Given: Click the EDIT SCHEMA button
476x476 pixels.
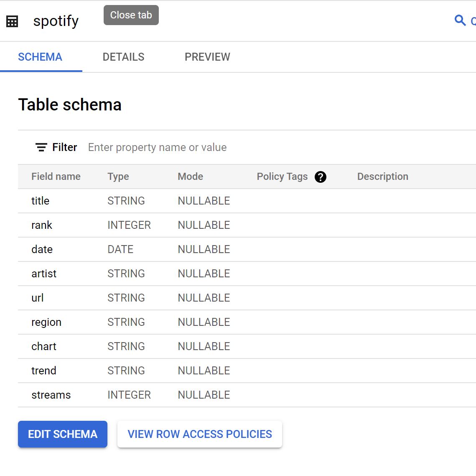Looking at the screenshot, I should click(x=63, y=434).
